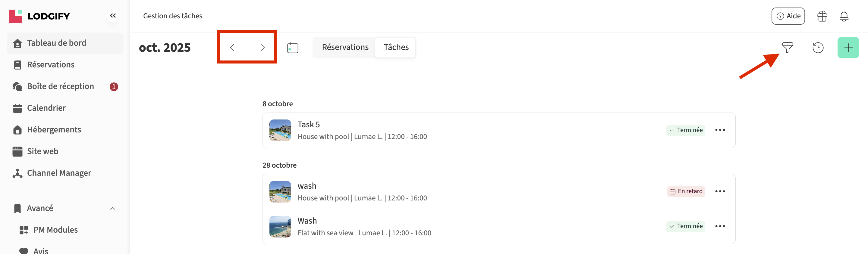Screen dimensions: 868x254
Task: Add a new task with plus button
Action: coord(848,48)
